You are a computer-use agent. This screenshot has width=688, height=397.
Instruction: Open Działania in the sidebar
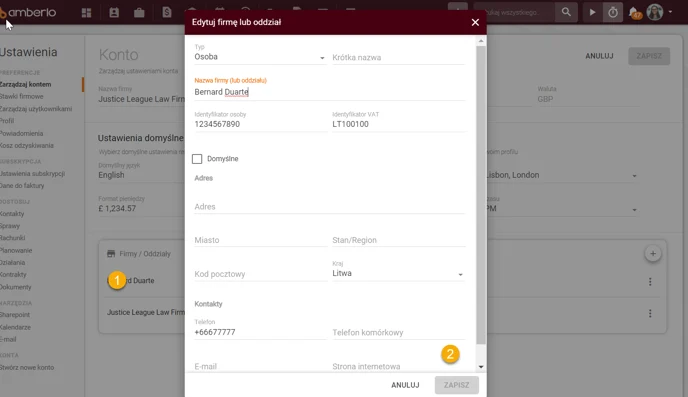click(x=13, y=262)
